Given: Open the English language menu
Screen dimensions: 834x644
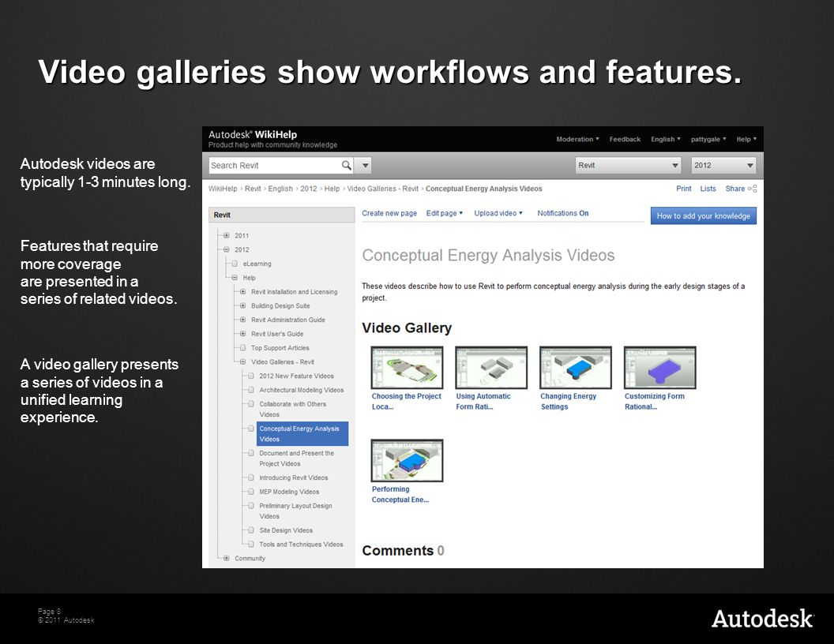Looking at the screenshot, I should (666, 139).
